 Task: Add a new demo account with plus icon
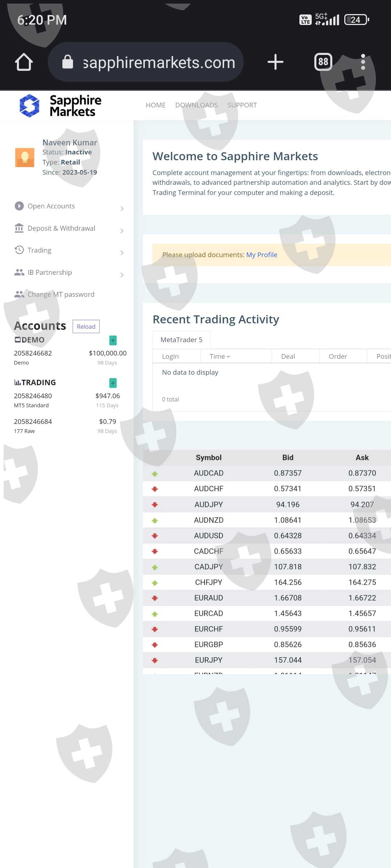(113, 340)
